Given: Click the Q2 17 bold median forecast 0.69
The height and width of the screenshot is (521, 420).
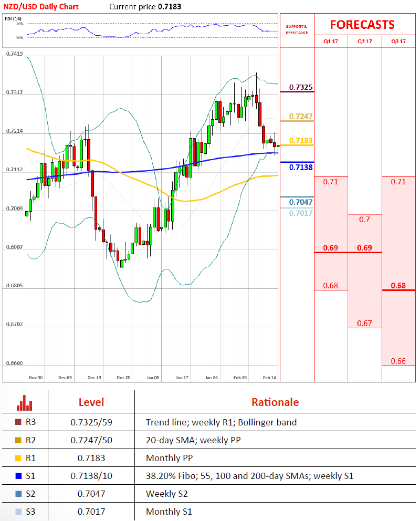Looking at the screenshot, I should click(364, 248).
